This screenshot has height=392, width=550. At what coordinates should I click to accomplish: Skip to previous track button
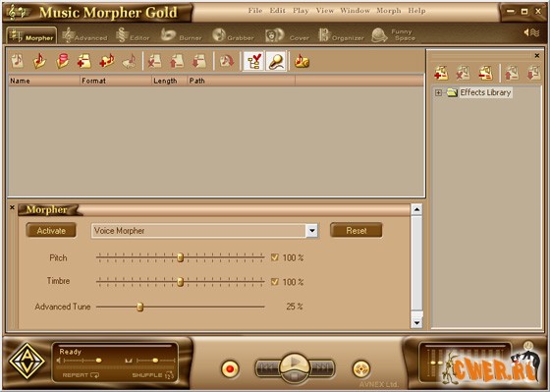pyautogui.click(x=267, y=368)
